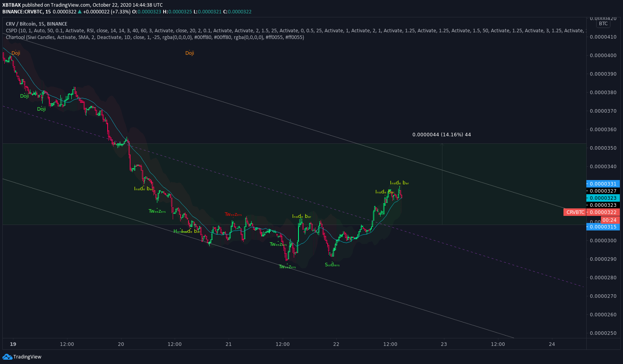The height and width of the screenshot is (364, 623).
Task: Click the Inside bar label above the 21 12:00 spike
Action: 302,216
